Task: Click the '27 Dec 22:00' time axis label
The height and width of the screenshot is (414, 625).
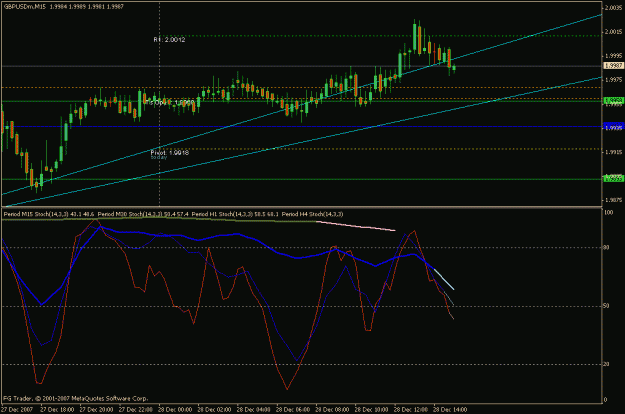Action: (136, 410)
